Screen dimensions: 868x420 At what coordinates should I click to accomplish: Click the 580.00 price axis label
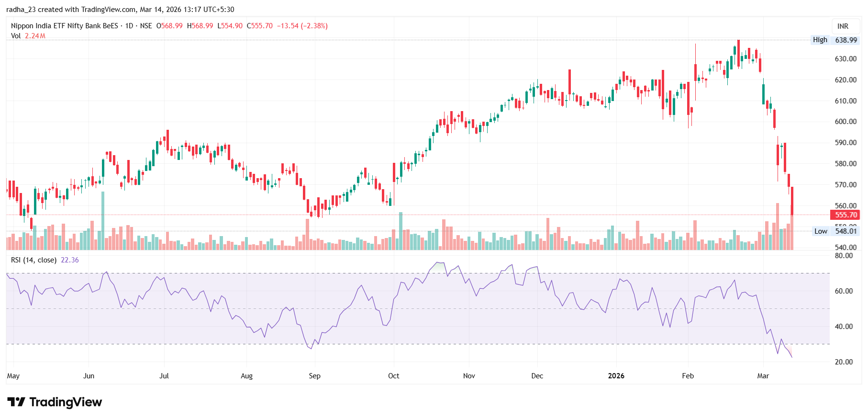click(x=846, y=164)
